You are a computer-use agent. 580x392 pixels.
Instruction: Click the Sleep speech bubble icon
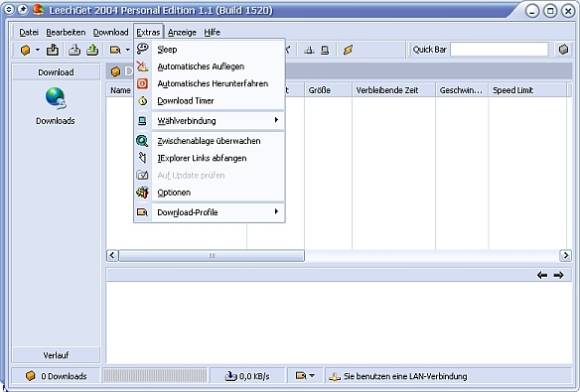[142, 48]
